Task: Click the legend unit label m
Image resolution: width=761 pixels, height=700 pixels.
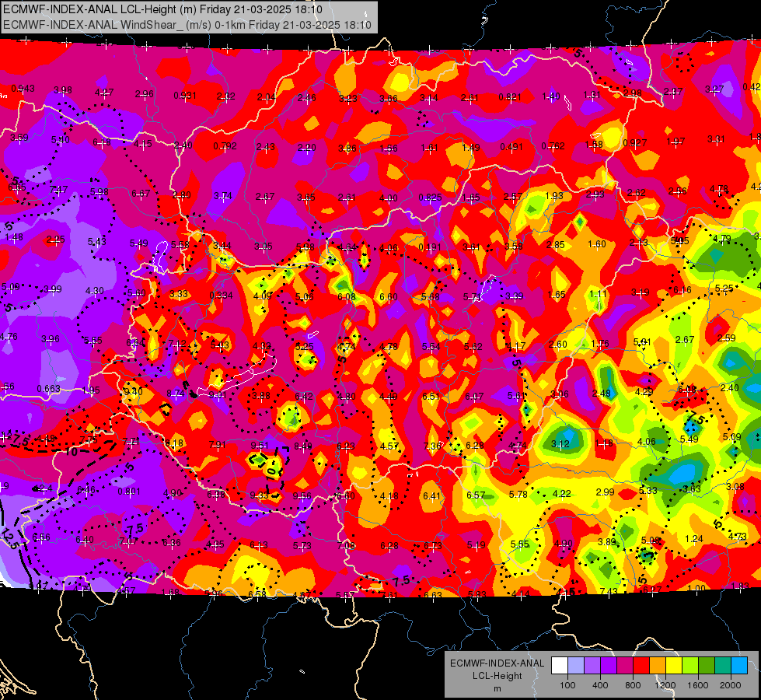Action: point(497,689)
